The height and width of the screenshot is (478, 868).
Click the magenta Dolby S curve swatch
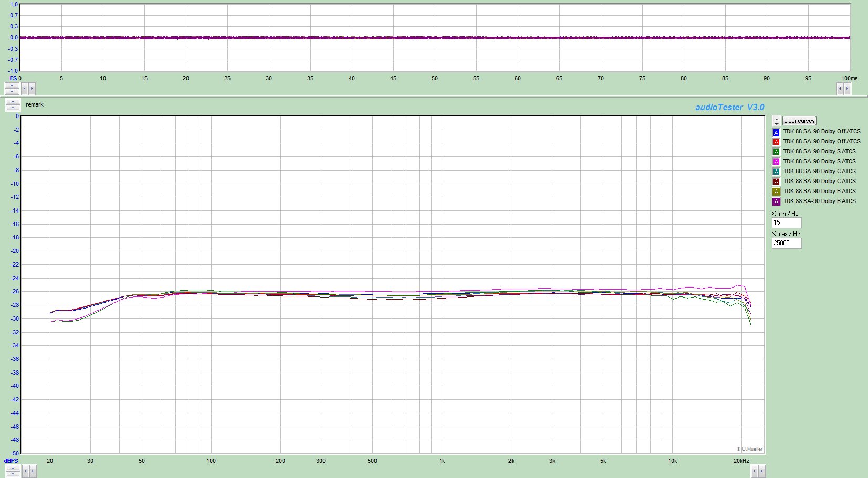point(776,162)
